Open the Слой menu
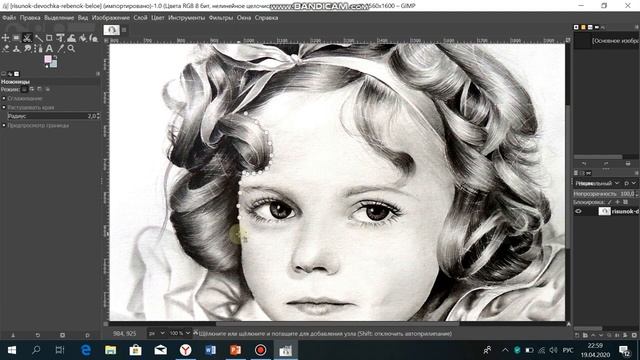The height and width of the screenshot is (360, 640). (140, 18)
